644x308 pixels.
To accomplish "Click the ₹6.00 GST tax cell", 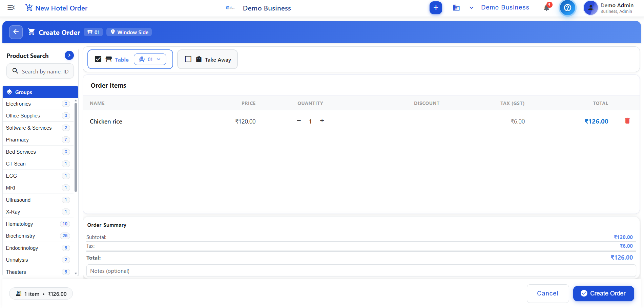I will pyautogui.click(x=518, y=122).
